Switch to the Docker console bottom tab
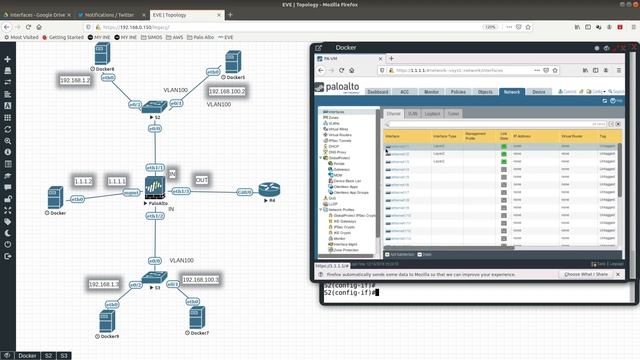The width and height of the screenshot is (640, 360). [x=27, y=356]
